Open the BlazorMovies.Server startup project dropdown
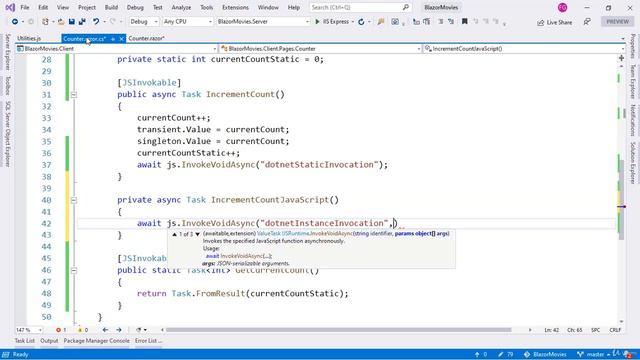Screen dimensions: 640x360 (x=263, y=22)
